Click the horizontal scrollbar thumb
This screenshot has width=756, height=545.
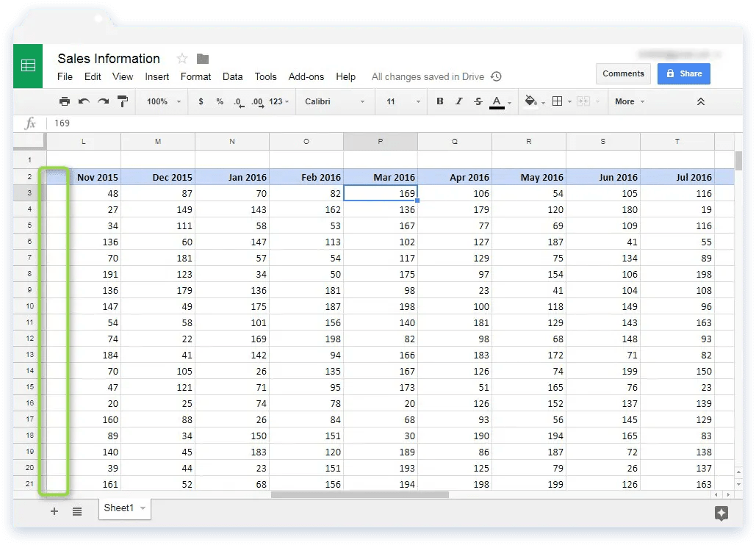[360, 494]
